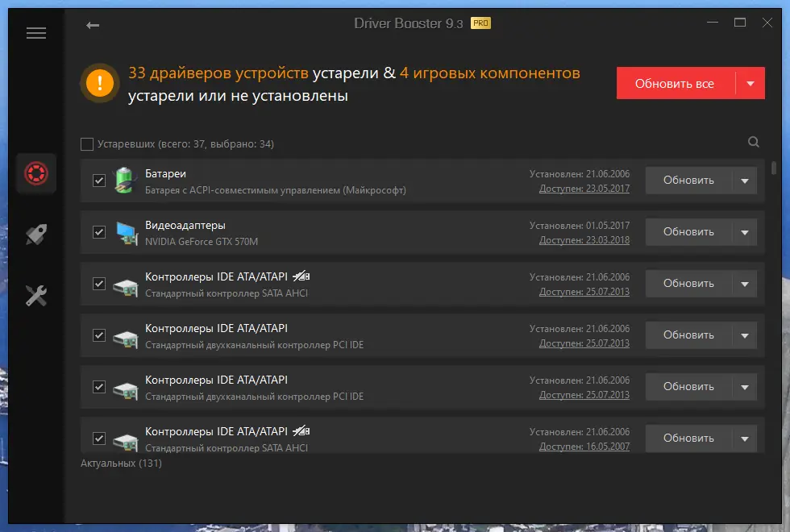This screenshot has height=532, width=790.
Task: Select 'NVIDIA GeForce GTX 570M' text
Action: tap(202, 242)
